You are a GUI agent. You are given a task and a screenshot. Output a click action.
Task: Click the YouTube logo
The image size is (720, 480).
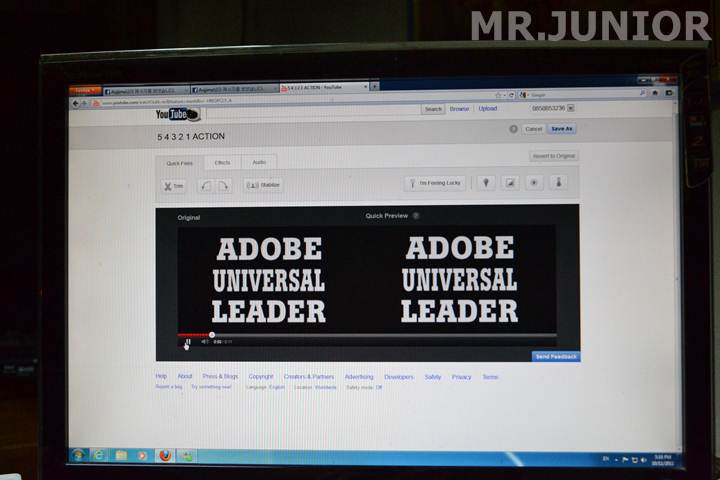point(177,114)
